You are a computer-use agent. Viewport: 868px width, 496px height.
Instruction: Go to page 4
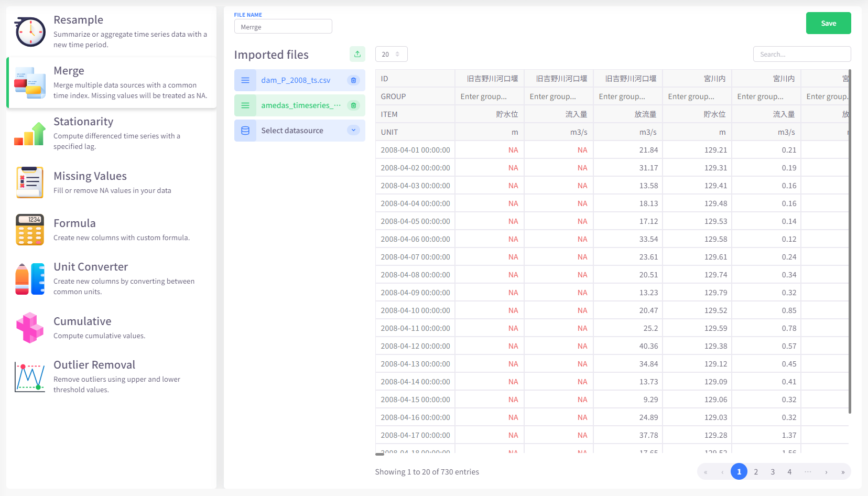[789, 472]
